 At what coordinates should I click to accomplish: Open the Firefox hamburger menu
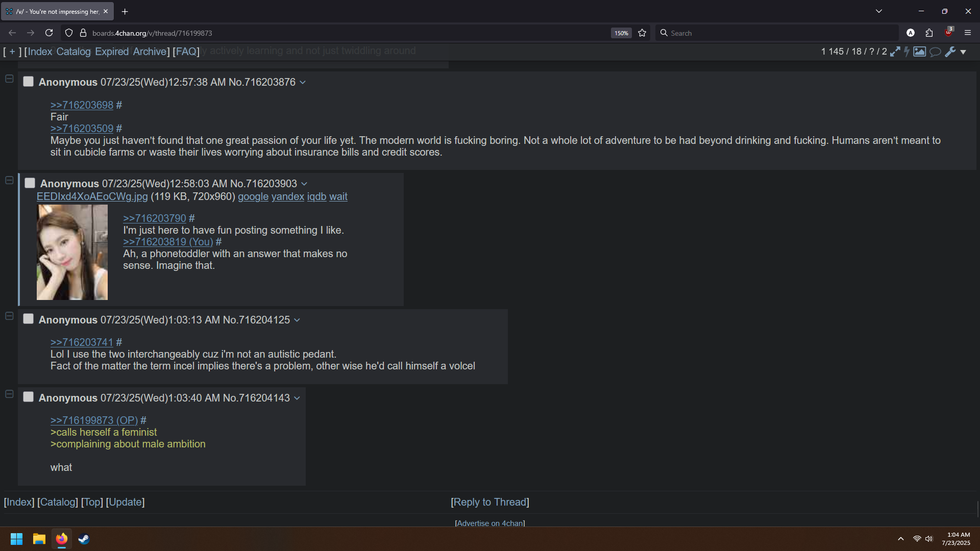967,33
